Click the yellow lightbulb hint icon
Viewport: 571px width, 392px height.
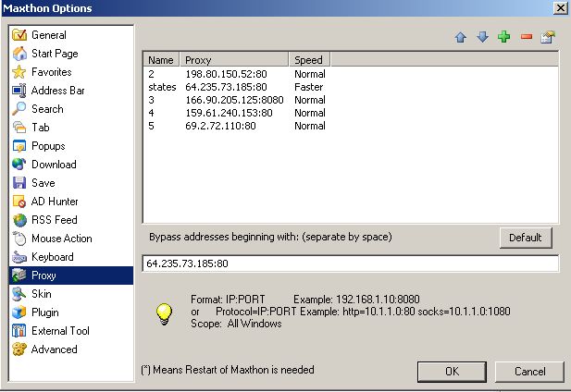[164, 313]
